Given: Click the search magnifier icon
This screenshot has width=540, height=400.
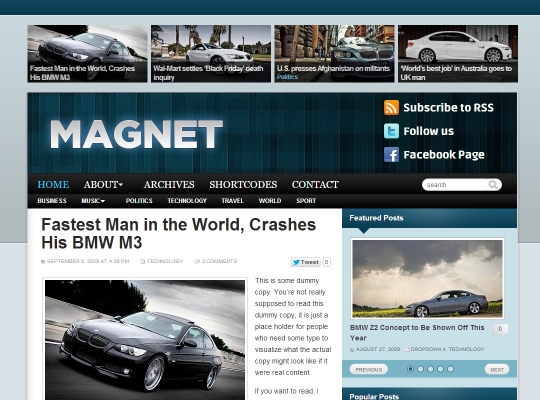Looking at the screenshot, I should click(x=493, y=185).
